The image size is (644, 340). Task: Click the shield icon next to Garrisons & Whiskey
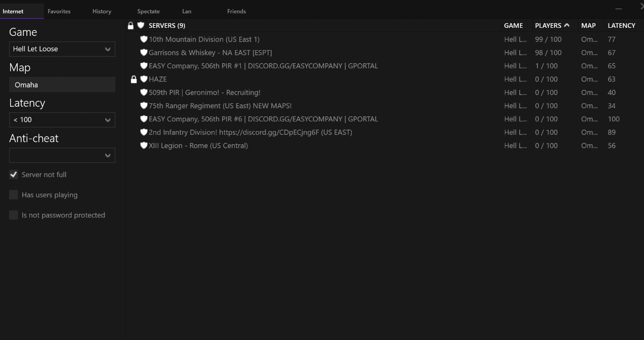[x=144, y=53]
